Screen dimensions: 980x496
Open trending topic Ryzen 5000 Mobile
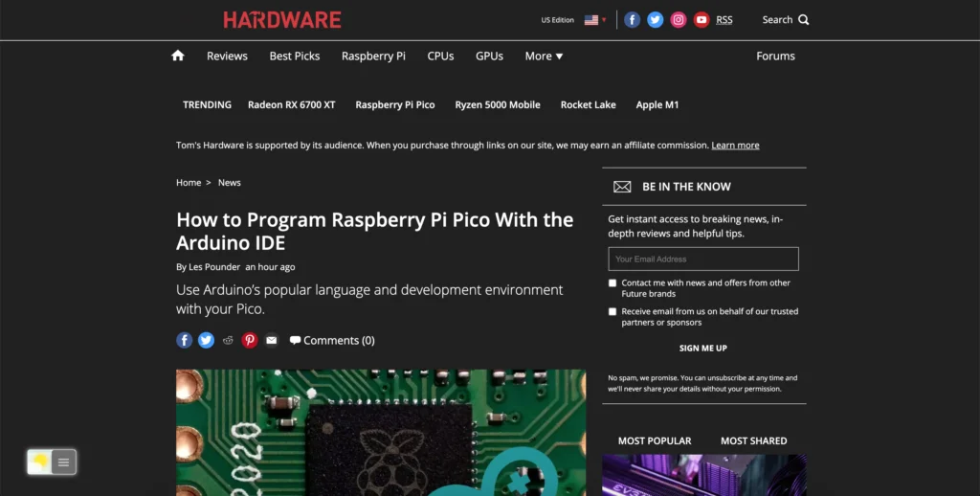pyautogui.click(x=498, y=105)
